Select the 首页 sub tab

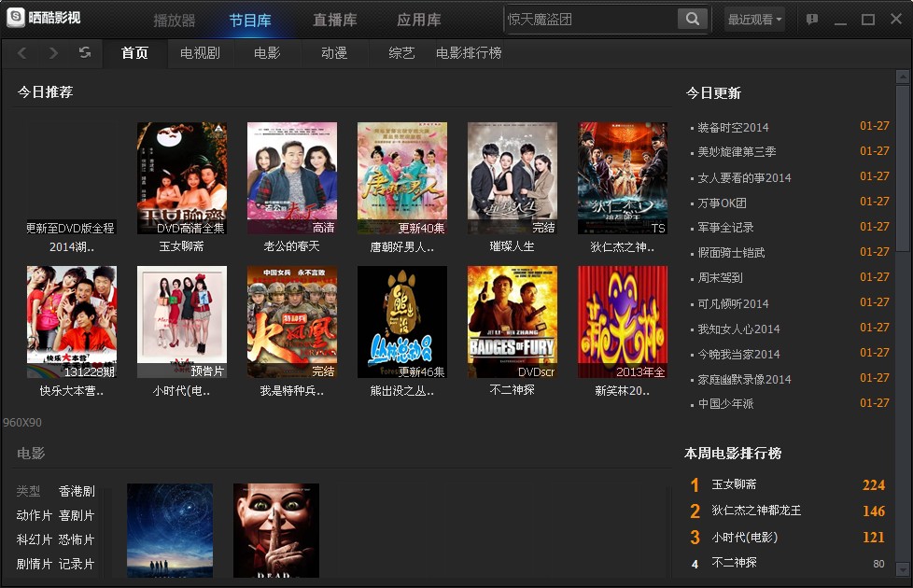(x=134, y=53)
